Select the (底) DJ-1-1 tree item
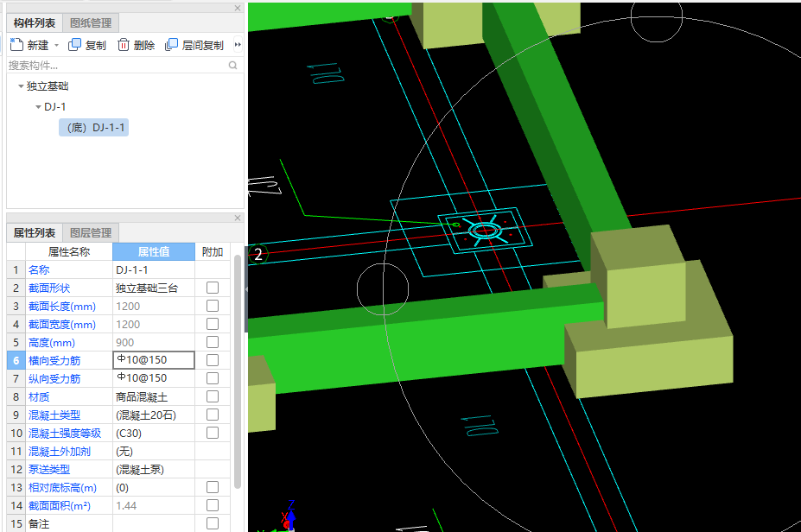The image size is (801, 532). (94, 128)
